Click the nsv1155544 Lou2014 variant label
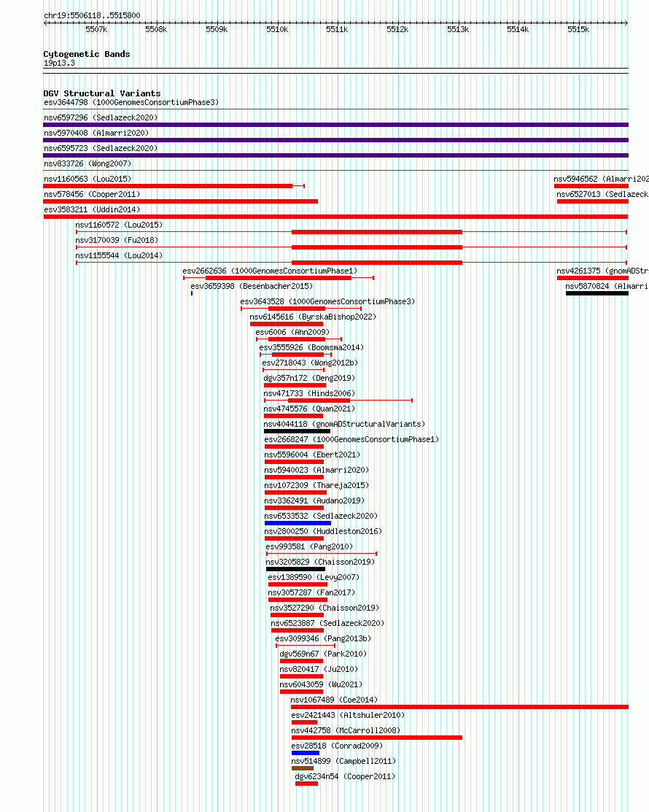The image size is (649, 812). [x=119, y=255]
